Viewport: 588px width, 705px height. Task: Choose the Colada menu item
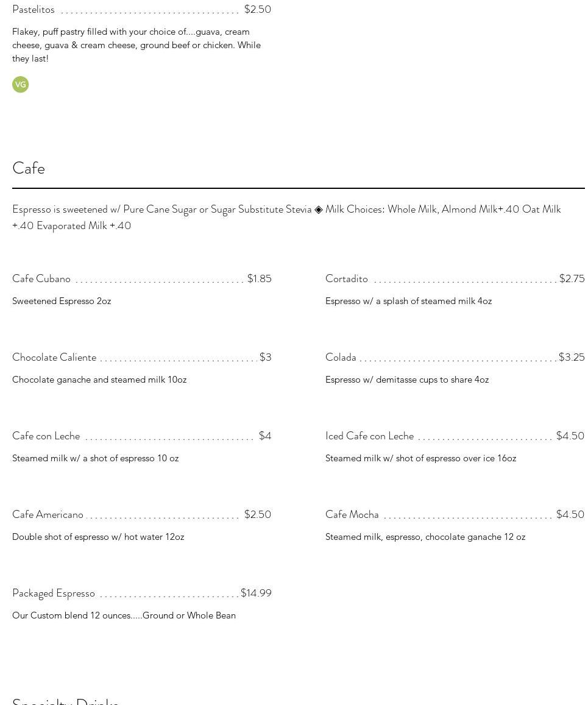point(341,357)
